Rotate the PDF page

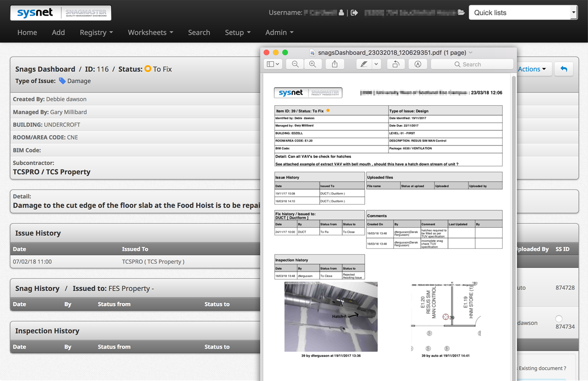coord(395,64)
